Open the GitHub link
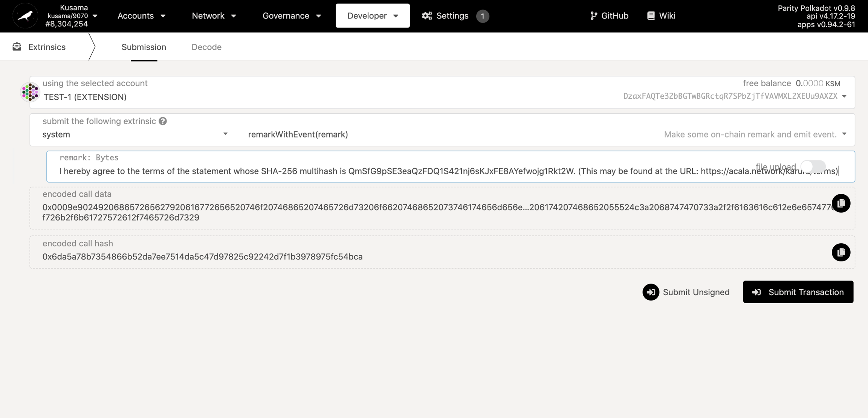 [x=609, y=16]
